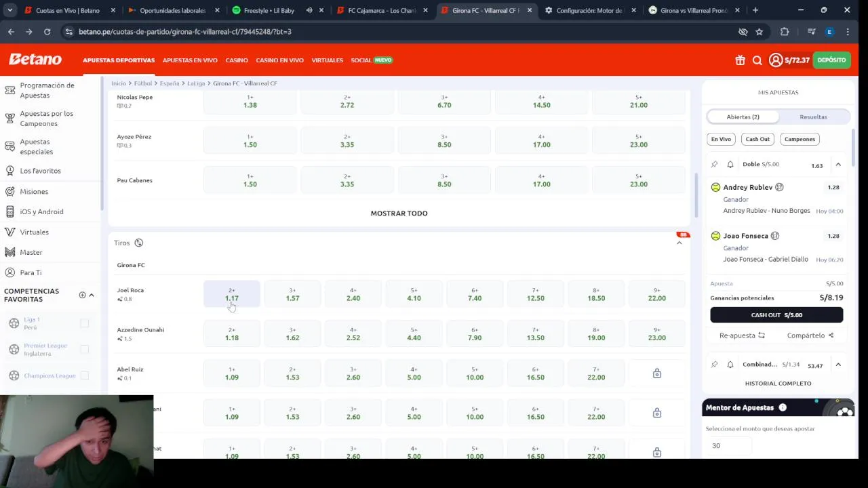Click the LaLiga breadcrumb link
This screenshot has height=488, width=868.
(x=196, y=83)
